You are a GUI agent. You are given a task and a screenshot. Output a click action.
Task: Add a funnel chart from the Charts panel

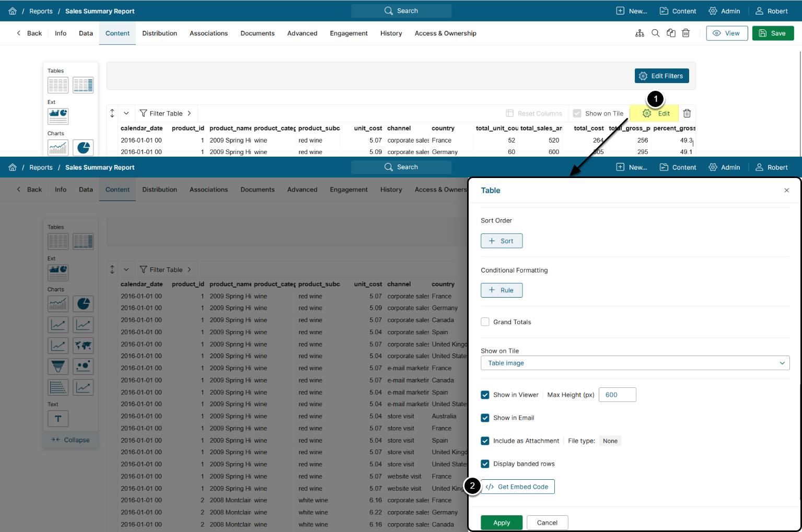tap(58, 367)
